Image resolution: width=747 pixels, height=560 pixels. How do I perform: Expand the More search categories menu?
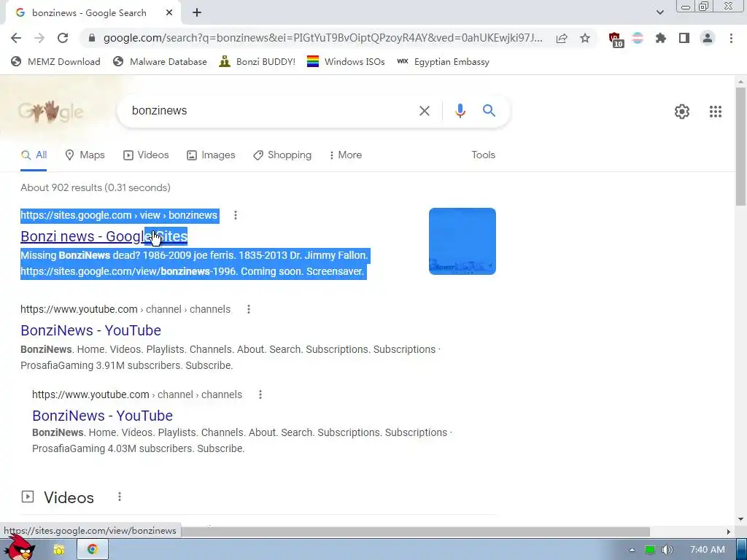pyautogui.click(x=345, y=155)
